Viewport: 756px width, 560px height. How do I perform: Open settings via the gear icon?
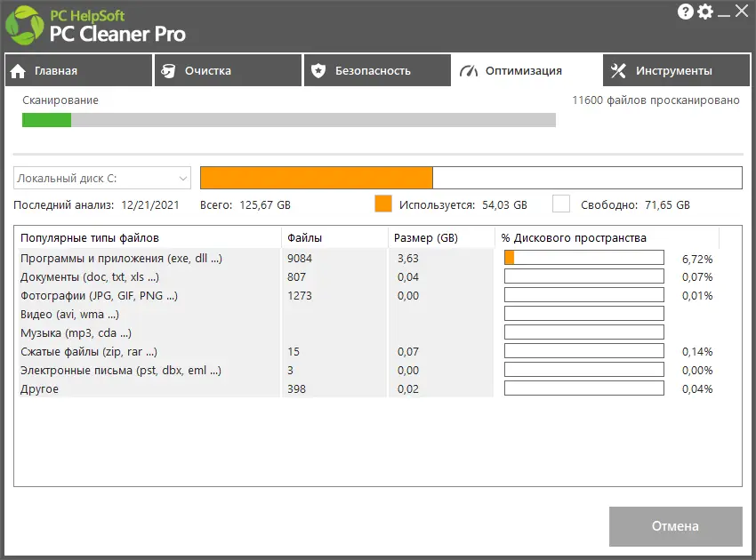click(705, 12)
